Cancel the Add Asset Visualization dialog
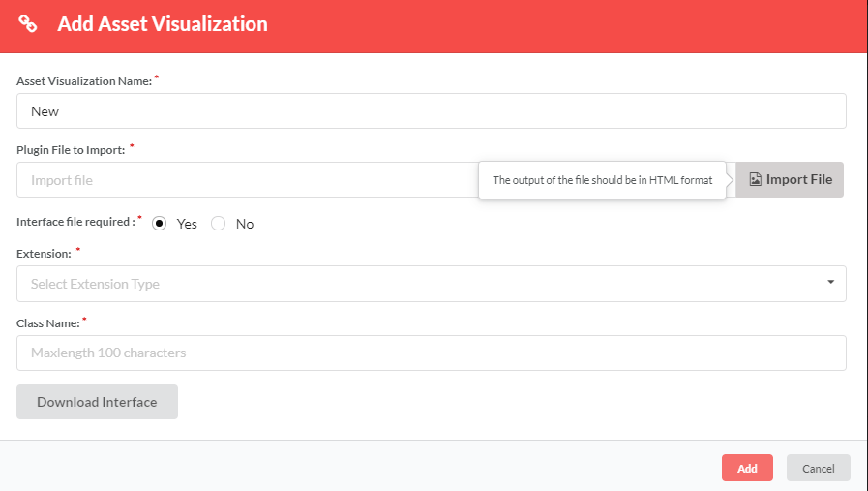This screenshot has width=868, height=491. [818, 468]
